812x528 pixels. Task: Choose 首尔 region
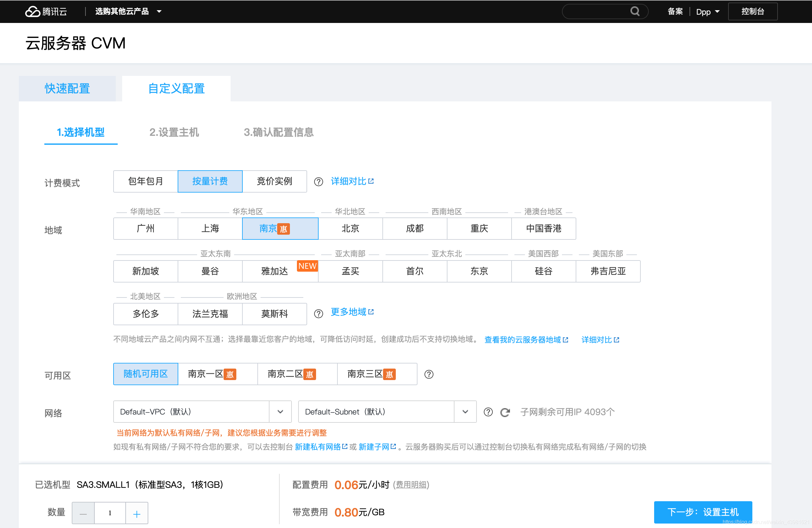pyautogui.click(x=415, y=271)
